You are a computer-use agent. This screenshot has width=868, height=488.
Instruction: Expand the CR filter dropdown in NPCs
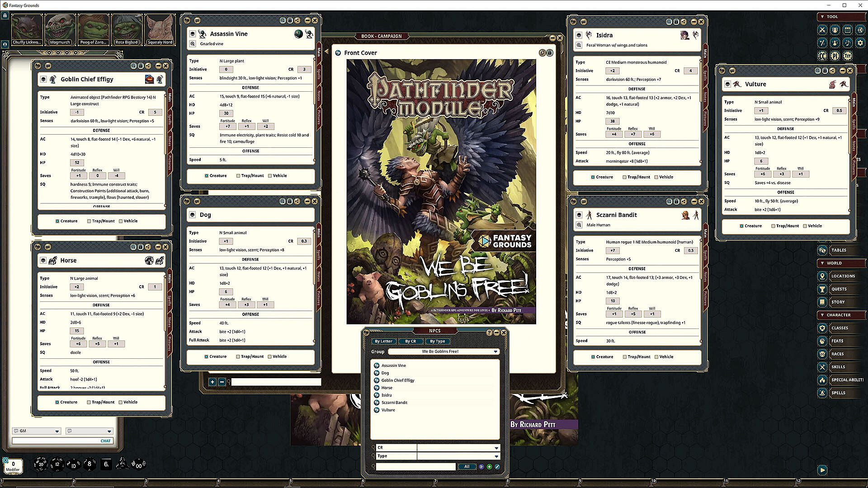point(496,448)
